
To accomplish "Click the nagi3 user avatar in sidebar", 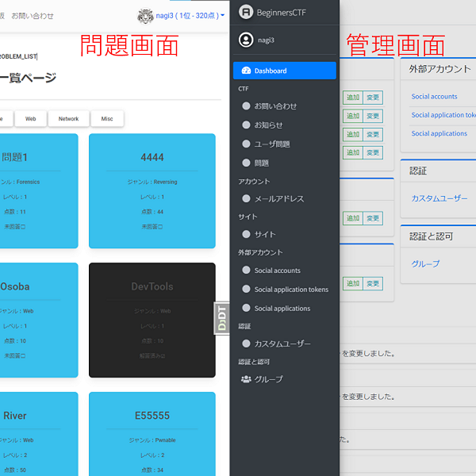I will (x=246, y=40).
